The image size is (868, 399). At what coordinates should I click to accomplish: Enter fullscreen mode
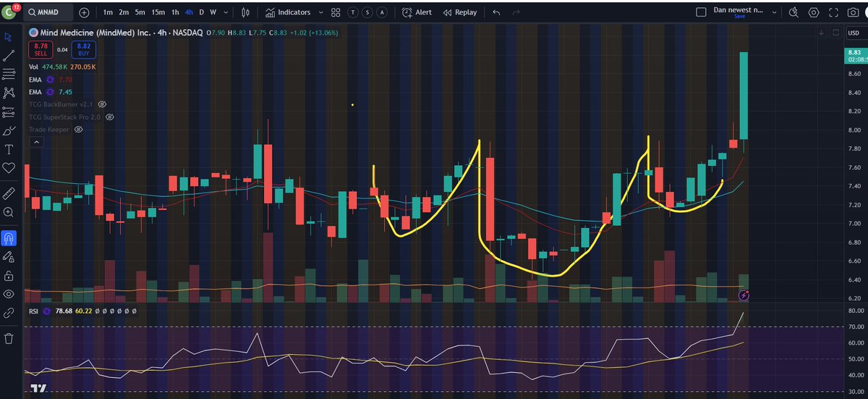point(834,12)
